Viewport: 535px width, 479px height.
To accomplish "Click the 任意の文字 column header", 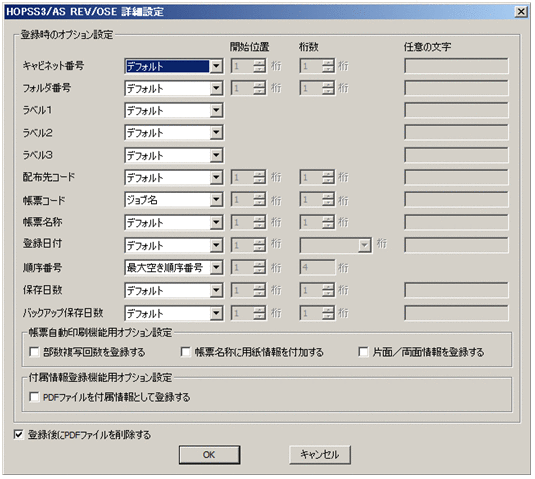I will click(427, 47).
